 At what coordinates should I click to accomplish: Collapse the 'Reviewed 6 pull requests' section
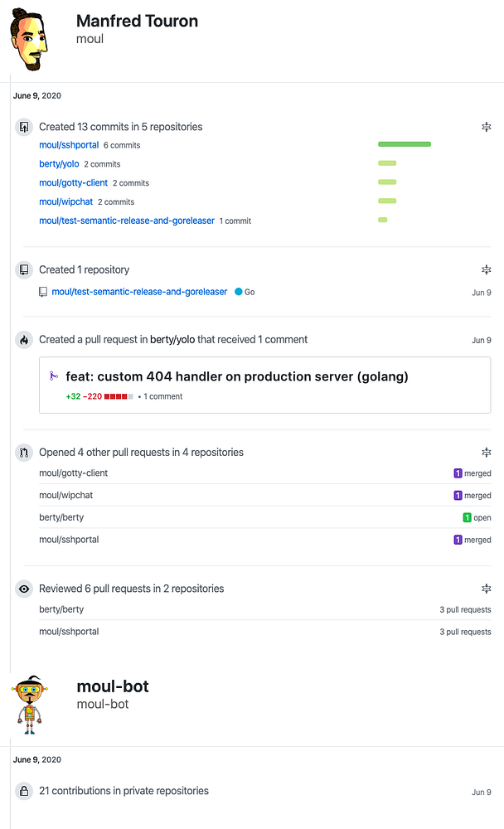pyautogui.click(x=487, y=589)
